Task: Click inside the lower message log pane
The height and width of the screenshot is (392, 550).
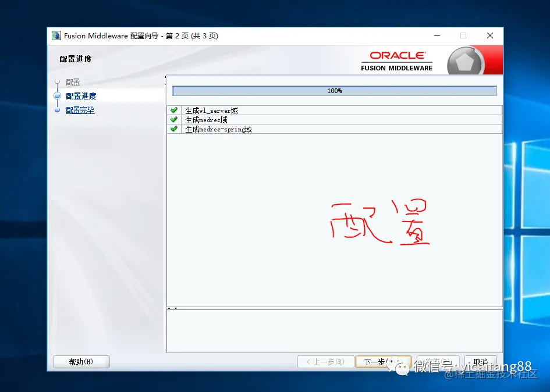Action: coord(334,331)
